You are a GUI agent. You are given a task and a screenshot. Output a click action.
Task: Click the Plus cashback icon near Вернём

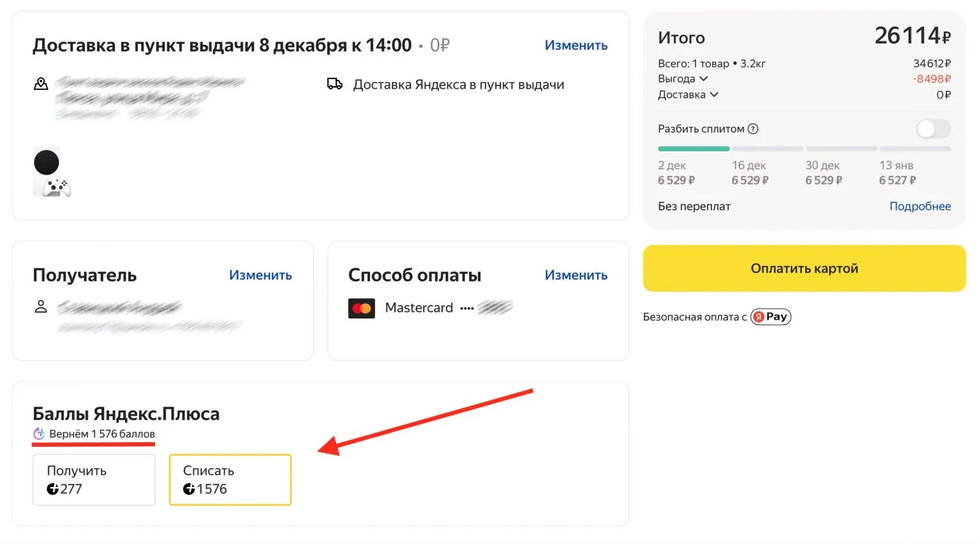[x=39, y=434]
